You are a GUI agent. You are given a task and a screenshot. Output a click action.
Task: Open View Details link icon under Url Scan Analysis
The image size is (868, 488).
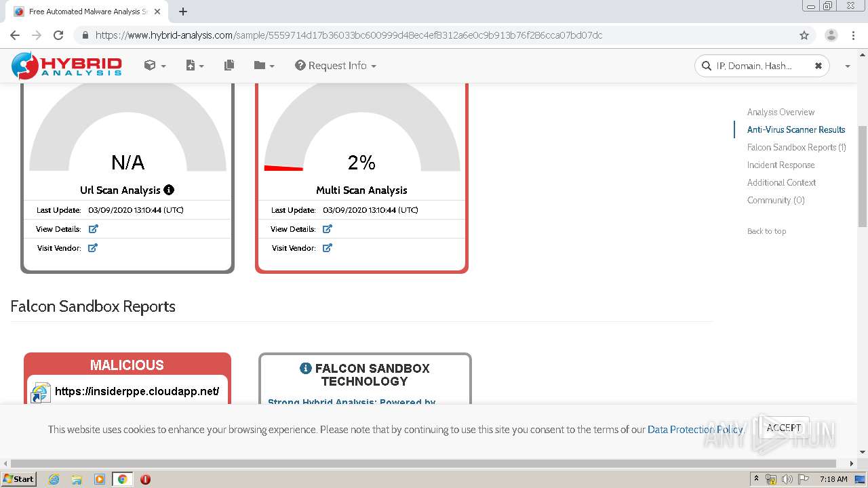[x=94, y=229]
